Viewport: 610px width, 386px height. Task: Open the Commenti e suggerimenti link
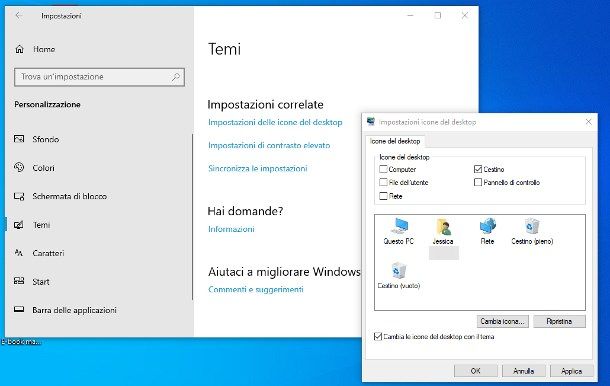(x=256, y=290)
